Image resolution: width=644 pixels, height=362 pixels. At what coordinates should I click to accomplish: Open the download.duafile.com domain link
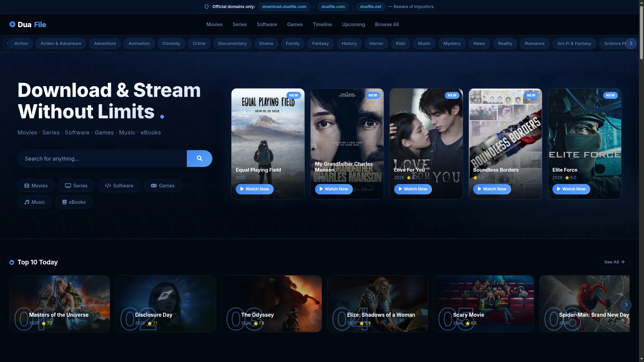pos(284,7)
